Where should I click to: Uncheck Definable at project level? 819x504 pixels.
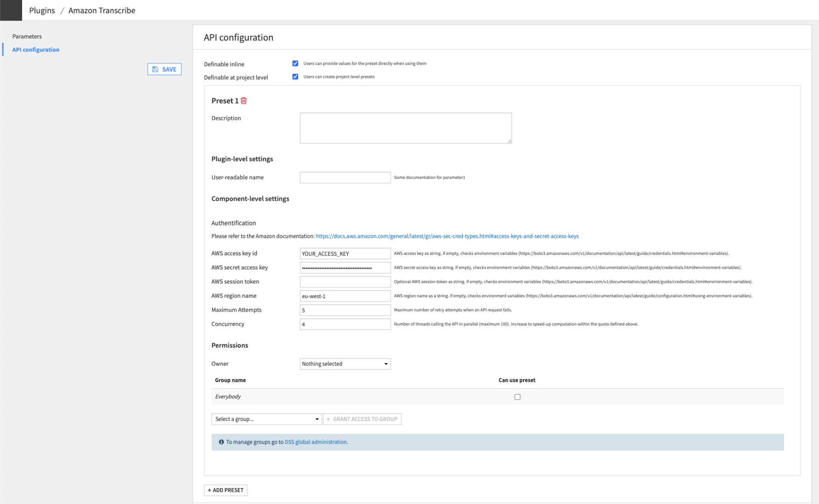coord(295,77)
